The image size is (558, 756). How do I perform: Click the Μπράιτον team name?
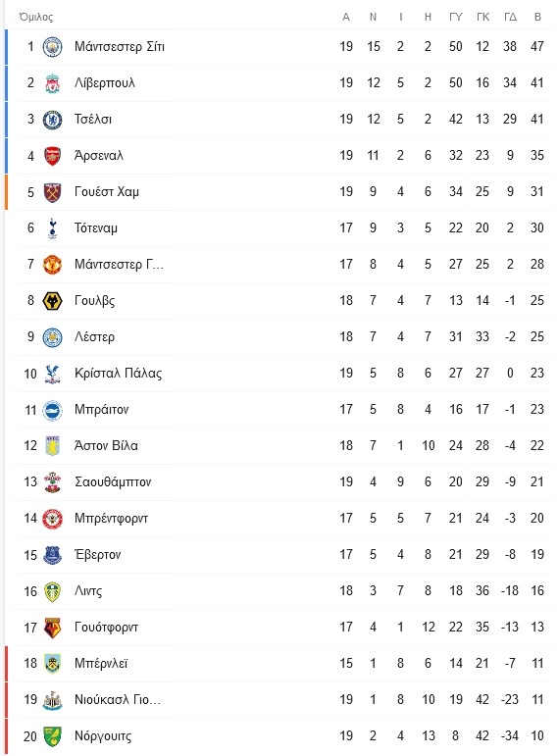pos(101,409)
